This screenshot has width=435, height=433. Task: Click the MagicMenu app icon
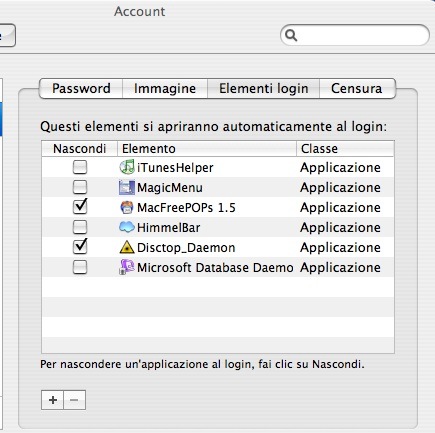(127, 187)
